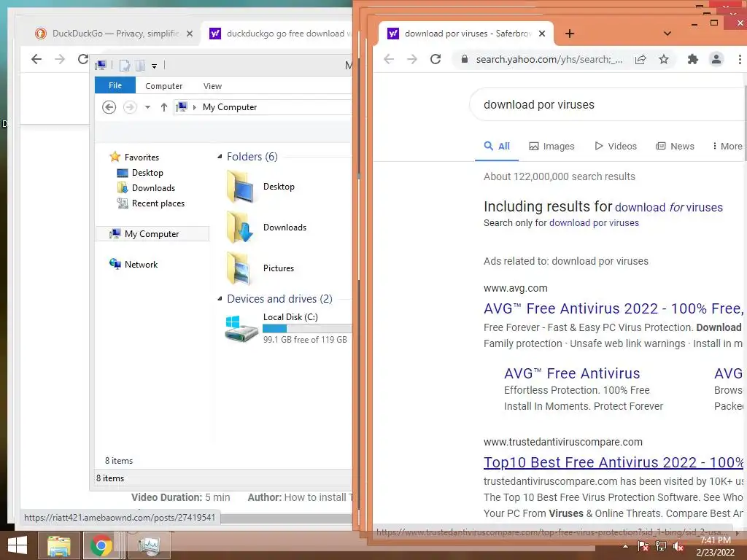Open Top10 Best Free Antivirus 2022 link
Screen dimensions: 747x560
(x=614, y=462)
